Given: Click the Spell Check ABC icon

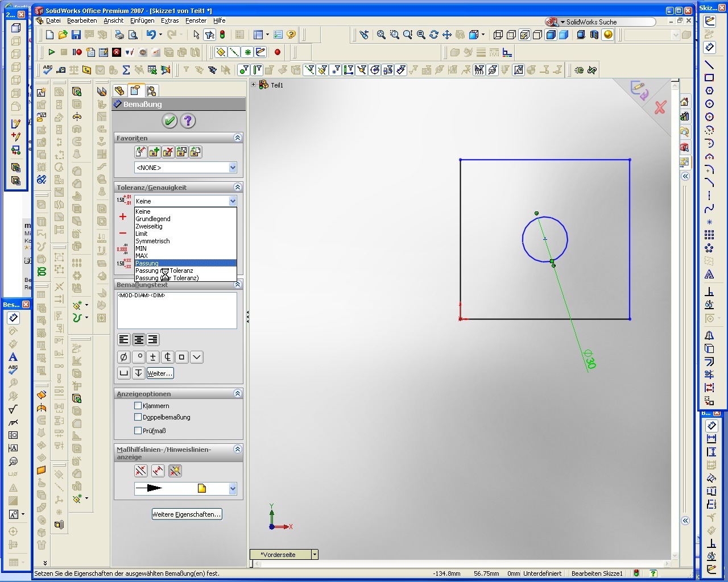Looking at the screenshot, I should pyautogui.click(x=48, y=70).
